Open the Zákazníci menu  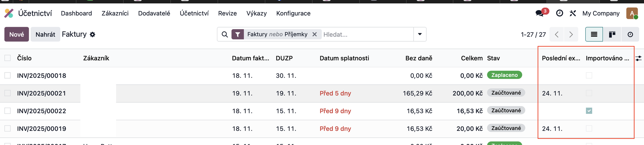point(115,13)
